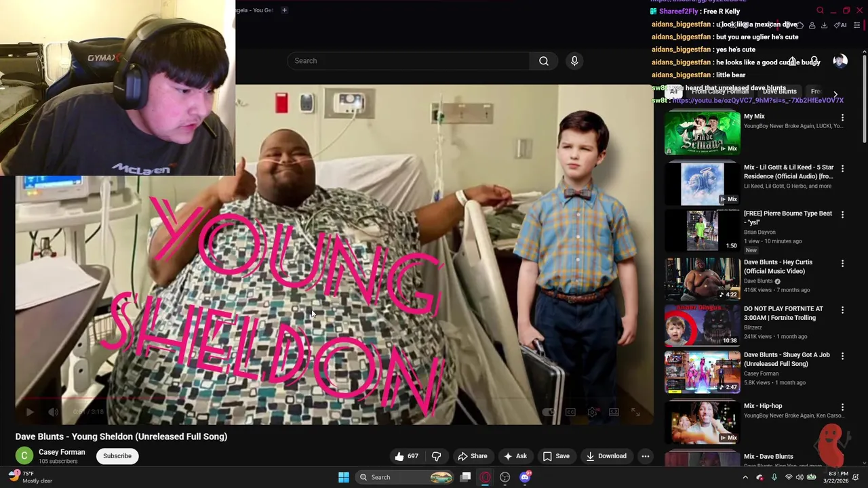Open Casey Forman channel avatar
The width and height of the screenshot is (868, 488).
(x=24, y=456)
